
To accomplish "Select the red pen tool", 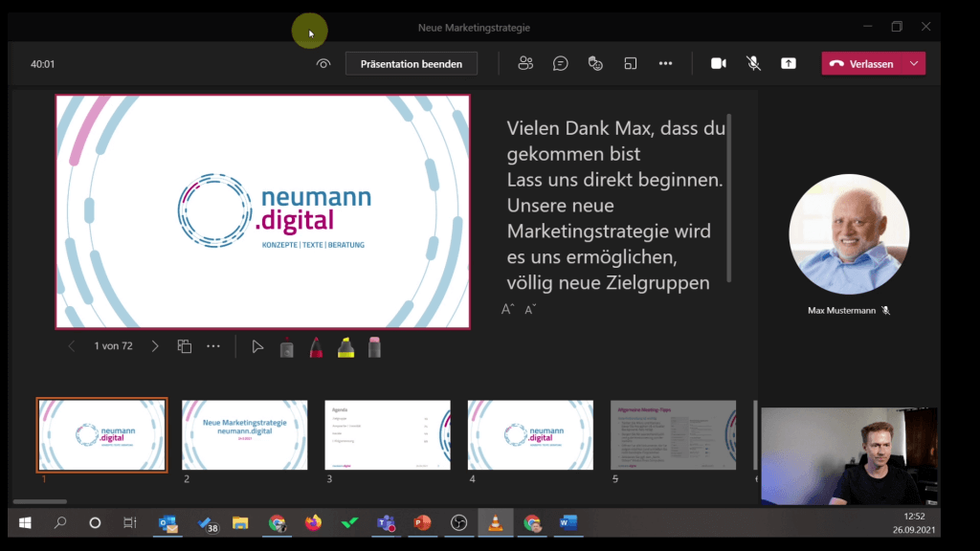I will click(x=316, y=348).
